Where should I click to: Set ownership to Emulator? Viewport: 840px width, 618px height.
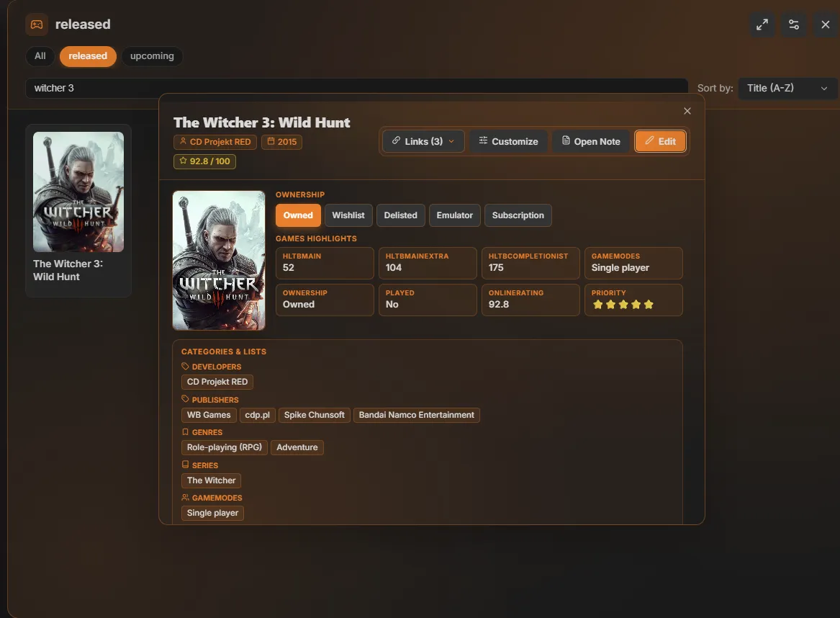(x=455, y=215)
